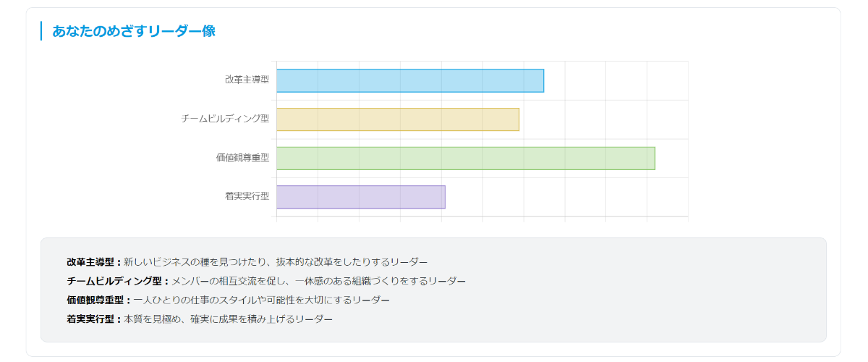Image resolution: width=868 pixels, height=362 pixels.
Task: Click empty chart area right of the purple bar
Action: pyautogui.click(x=564, y=197)
